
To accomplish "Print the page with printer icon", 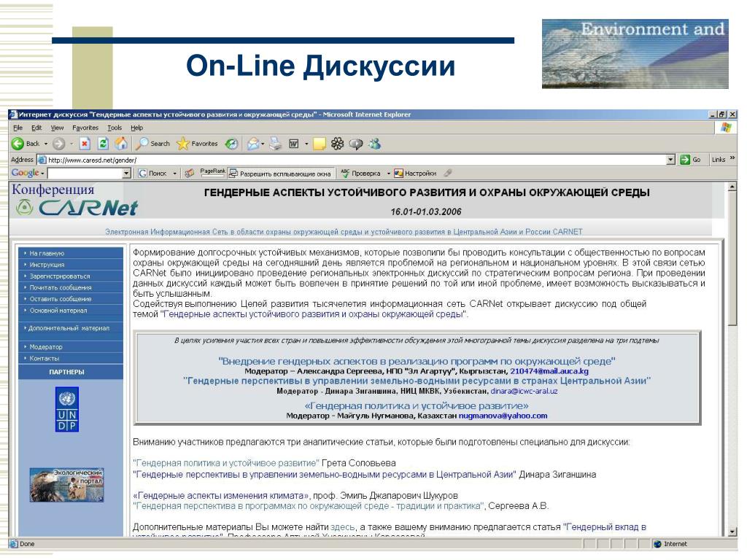I will [x=275, y=144].
